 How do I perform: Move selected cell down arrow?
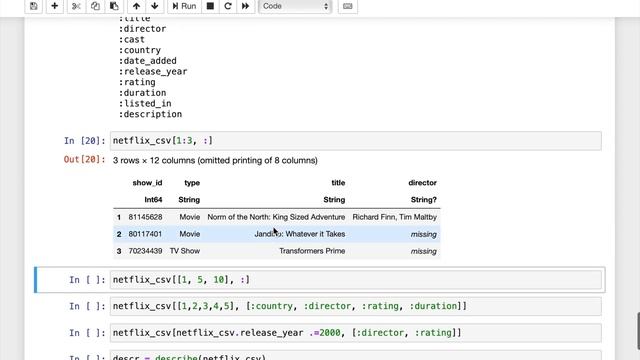point(155,6)
